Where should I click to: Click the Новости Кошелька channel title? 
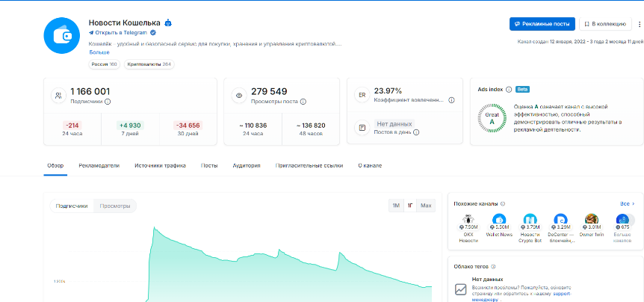125,22
